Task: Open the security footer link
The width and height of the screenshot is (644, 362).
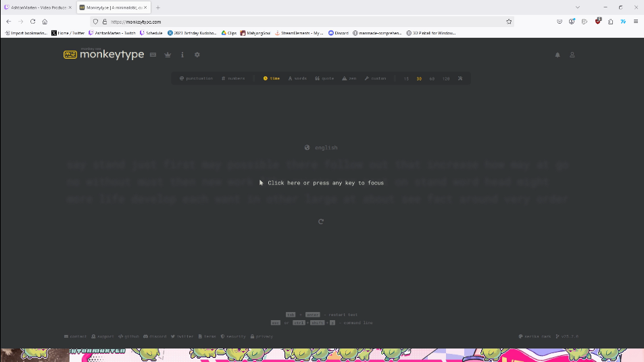Action: [x=233, y=336]
